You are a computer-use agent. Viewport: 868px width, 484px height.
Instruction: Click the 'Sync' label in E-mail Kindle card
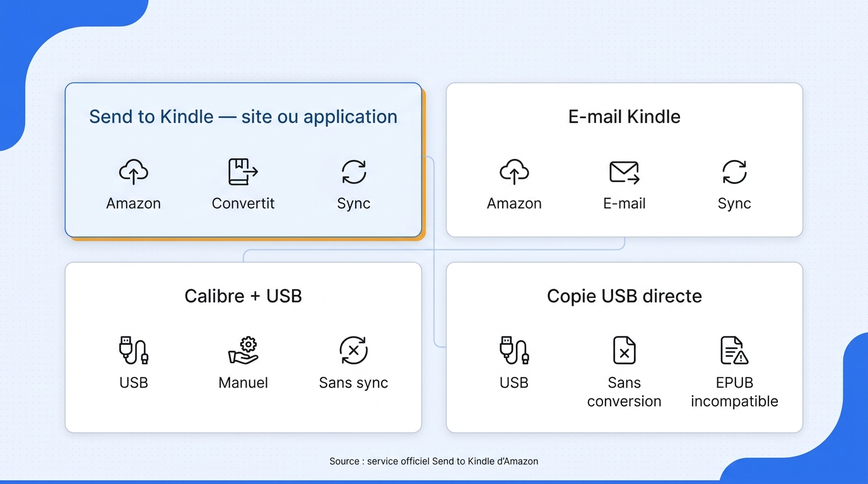734,204
